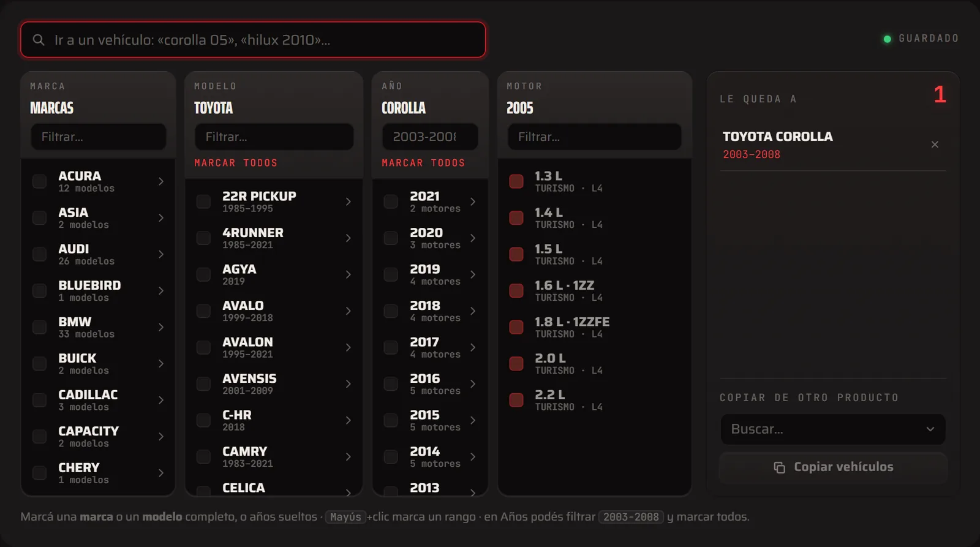The image size is (980, 547).
Task: Select the CHERY brand row
Action: [x=99, y=473]
